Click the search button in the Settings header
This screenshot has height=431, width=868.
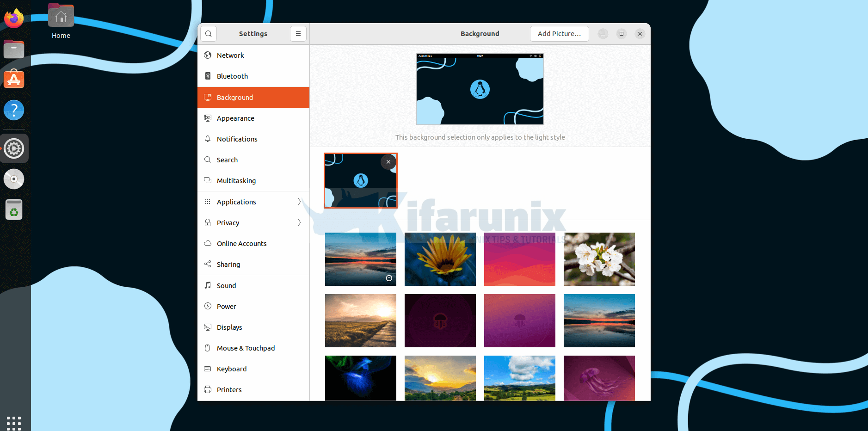click(209, 33)
